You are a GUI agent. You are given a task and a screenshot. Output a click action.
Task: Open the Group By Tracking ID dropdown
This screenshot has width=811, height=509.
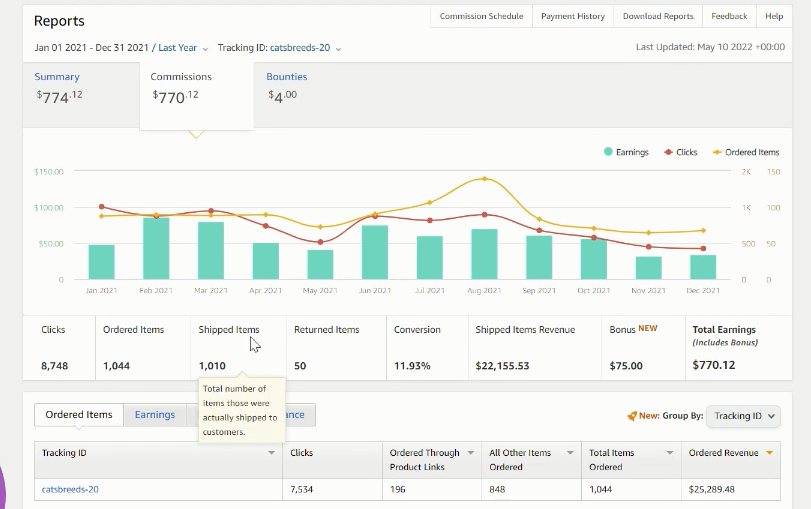(743, 416)
